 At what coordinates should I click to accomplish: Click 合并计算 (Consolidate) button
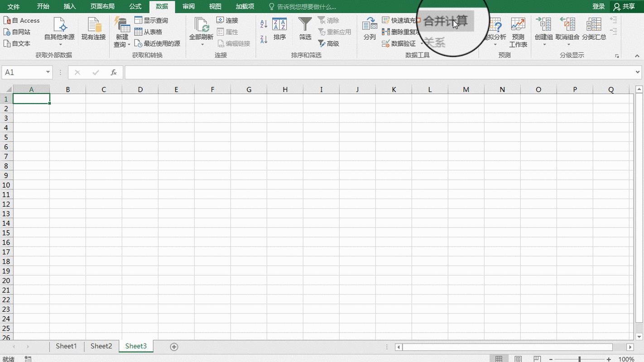click(445, 21)
